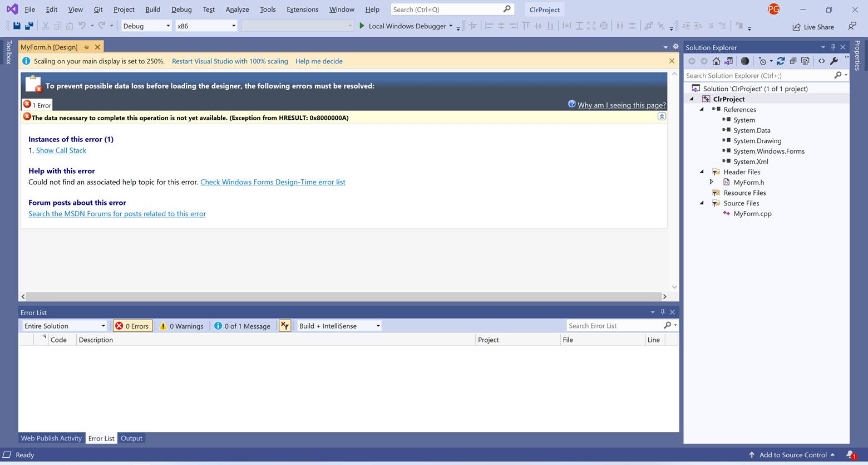The height and width of the screenshot is (465, 868).
Task: Start debugging with the green run arrow
Action: 361,26
